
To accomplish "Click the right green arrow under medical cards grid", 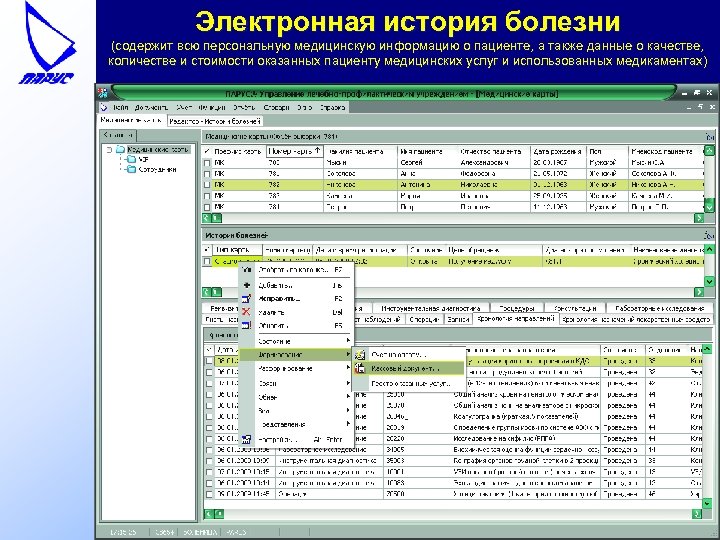I will [x=699, y=218].
